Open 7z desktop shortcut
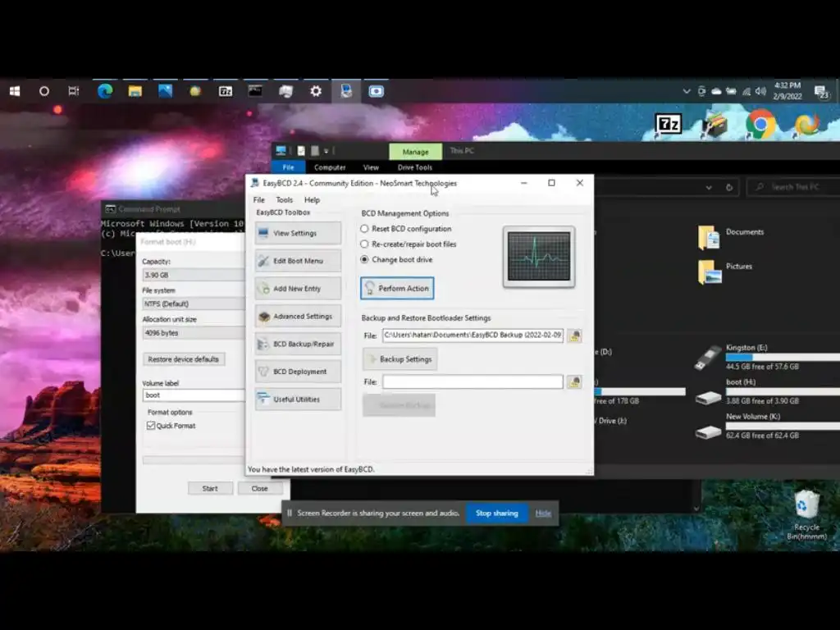Image resolution: width=840 pixels, height=630 pixels. [668, 126]
